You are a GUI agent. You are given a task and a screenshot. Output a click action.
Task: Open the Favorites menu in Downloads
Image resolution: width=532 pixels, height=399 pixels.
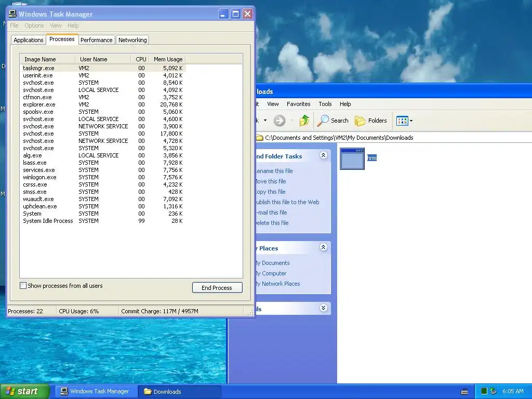(x=298, y=104)
